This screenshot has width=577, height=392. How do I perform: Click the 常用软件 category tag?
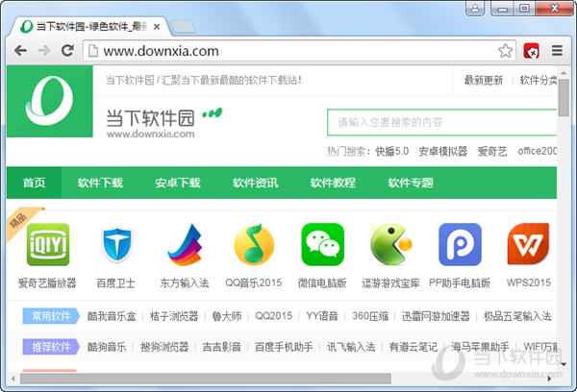tap(51, 316)
